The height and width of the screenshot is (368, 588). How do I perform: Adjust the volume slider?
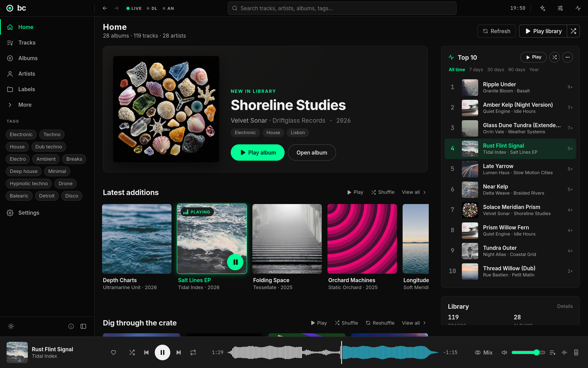coord(528,352)
